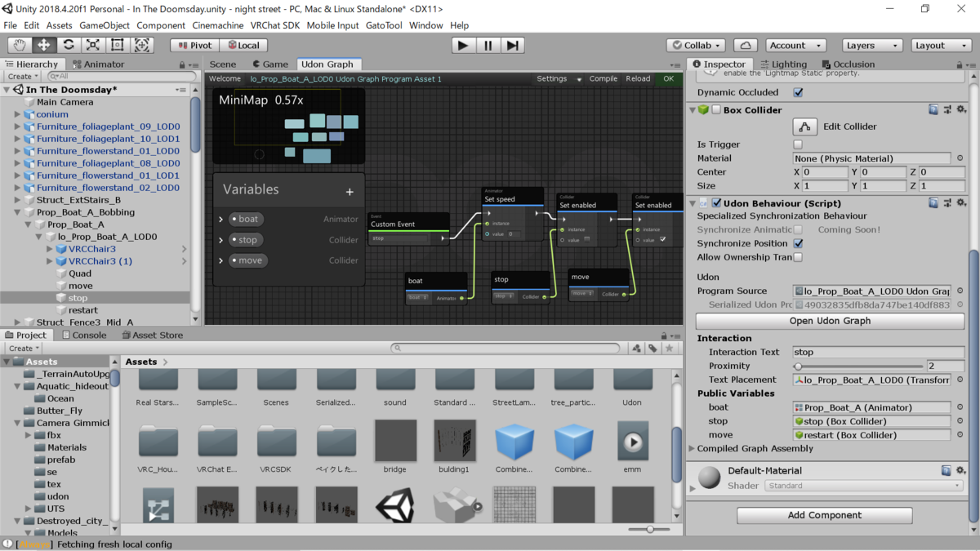Screen dimensions: 980x551
Task: Switch to the Animator tab
Action: click(98, 64)
